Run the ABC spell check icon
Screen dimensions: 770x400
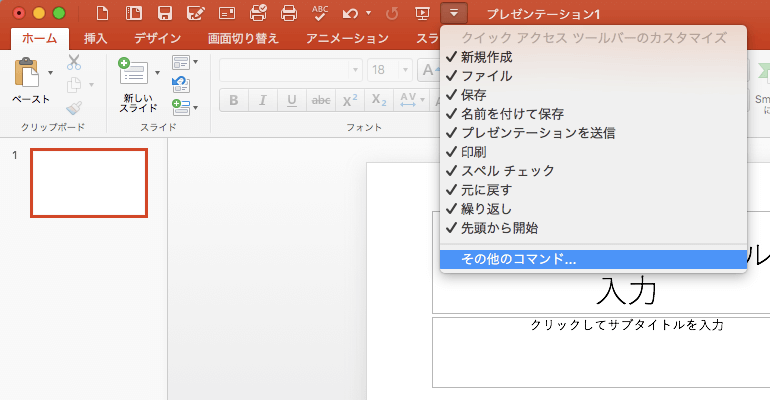click(320, 13)
